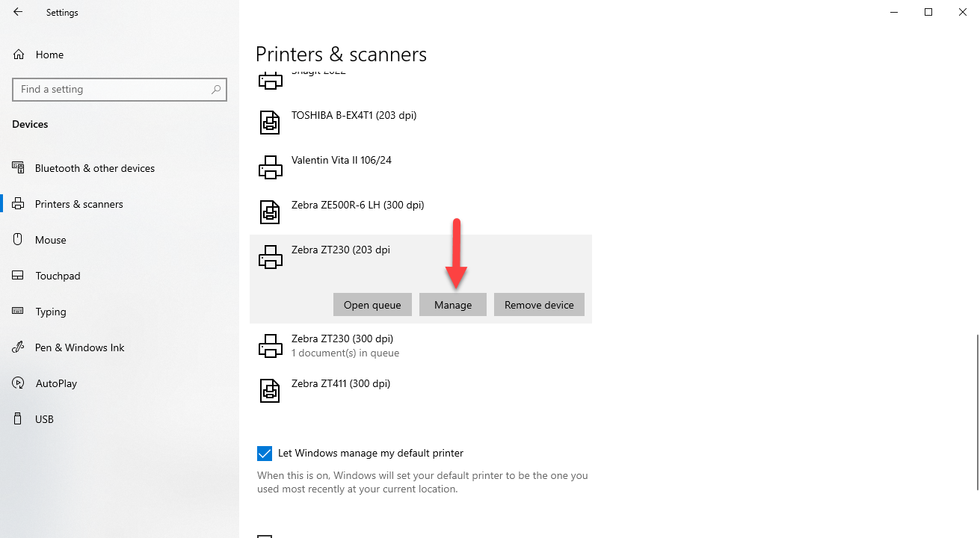This screenshot has height=538, width=980.
Task: Uncheck Let Windows manage my default printer
Action: click(x=265, y=453)
